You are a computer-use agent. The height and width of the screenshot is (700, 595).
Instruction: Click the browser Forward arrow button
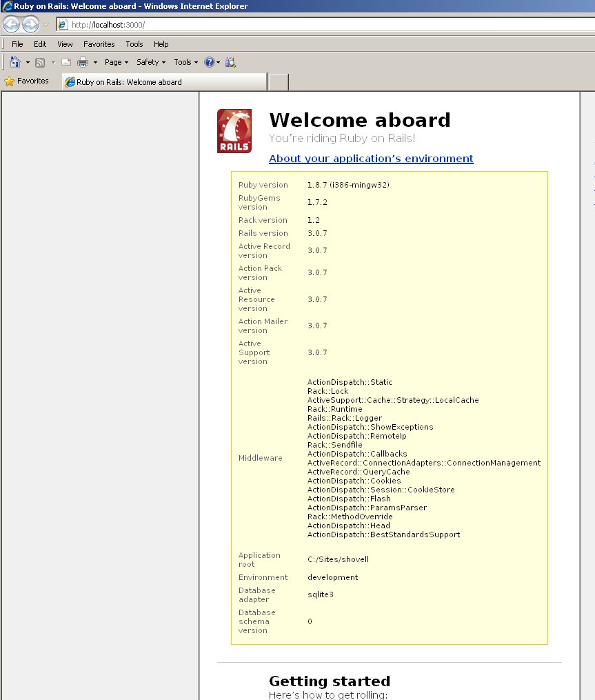30,25
